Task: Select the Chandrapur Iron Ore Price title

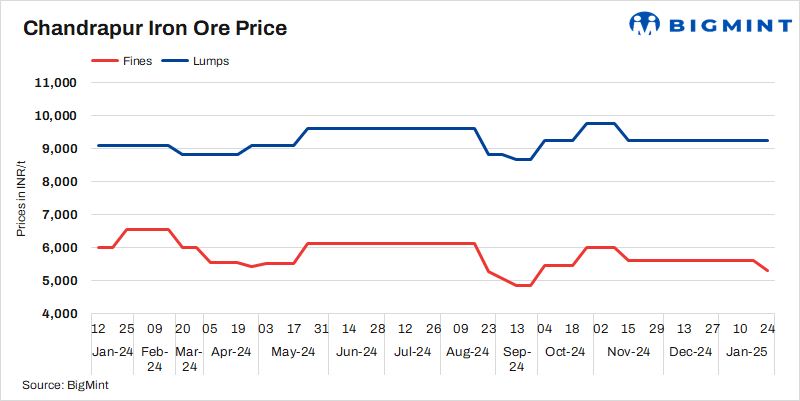Action: pos(155,28)
